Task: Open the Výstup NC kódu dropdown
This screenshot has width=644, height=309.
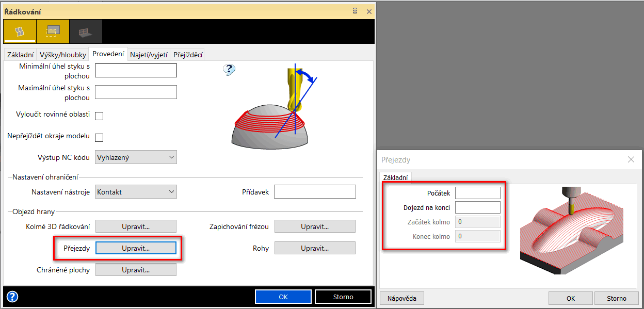Action: tap(136, 157)
